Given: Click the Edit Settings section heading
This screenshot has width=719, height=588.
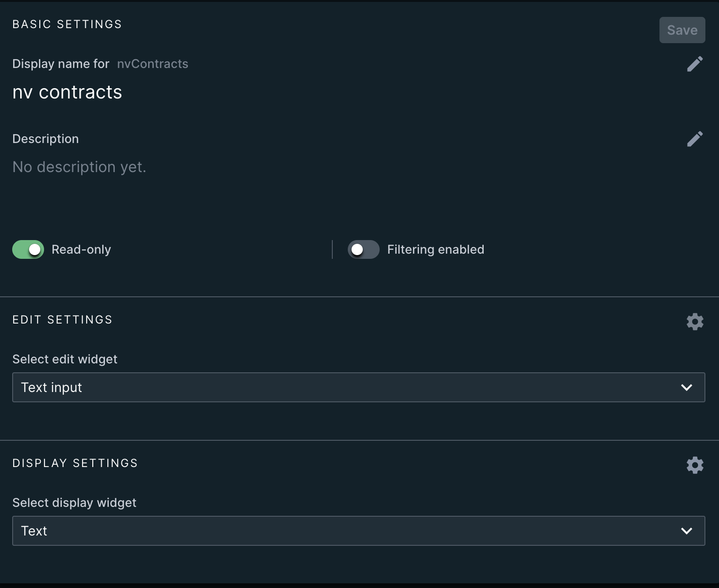Looking at the screenshot, I should 62,320.
